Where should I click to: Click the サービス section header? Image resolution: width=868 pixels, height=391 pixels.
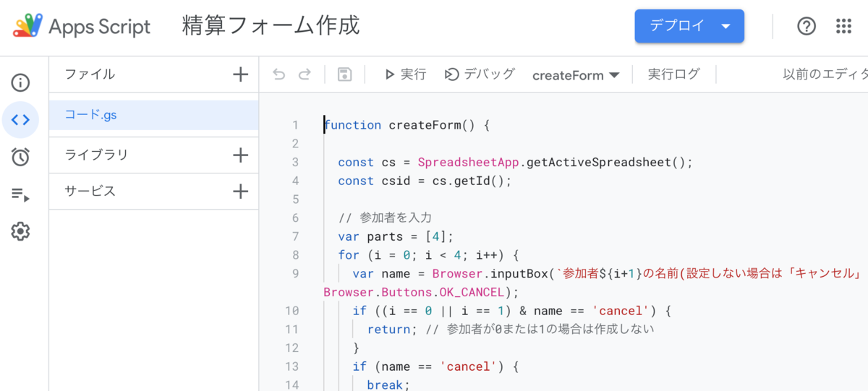pos(90,192)
